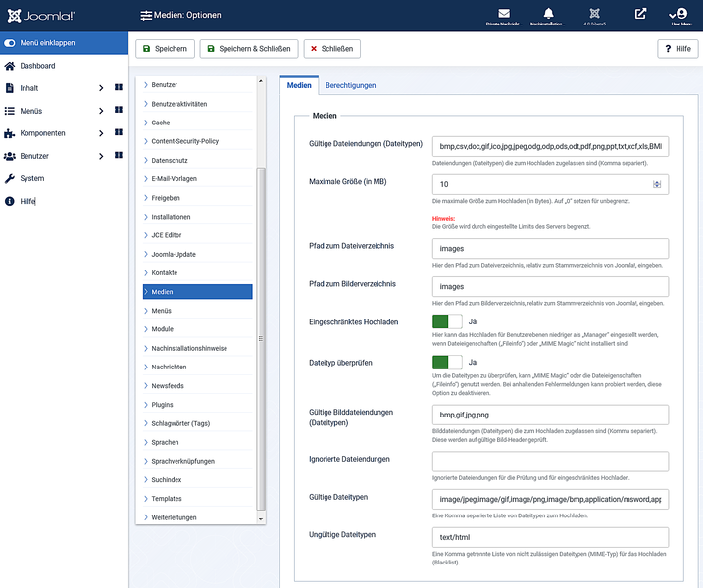Open Nachinstallationshinweise options
The image size is (703, 588).
[198, 348]
